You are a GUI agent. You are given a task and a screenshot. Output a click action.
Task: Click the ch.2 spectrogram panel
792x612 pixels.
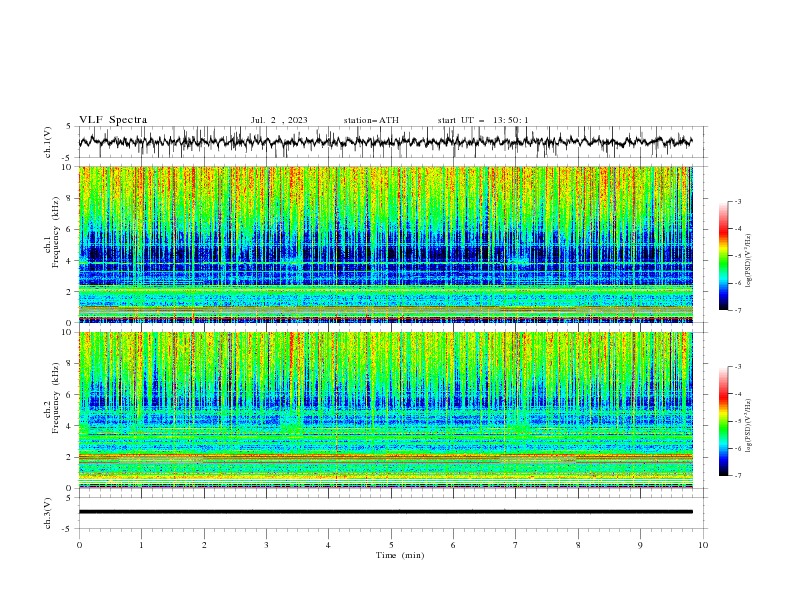(x=386, y=410)
